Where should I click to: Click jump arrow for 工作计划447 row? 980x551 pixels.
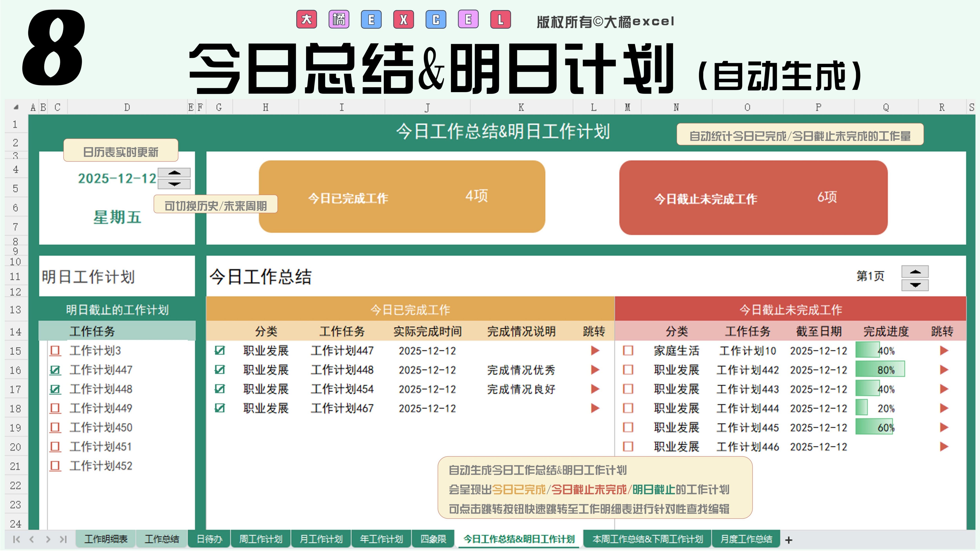pyautogui.click(x=595, y=351)
